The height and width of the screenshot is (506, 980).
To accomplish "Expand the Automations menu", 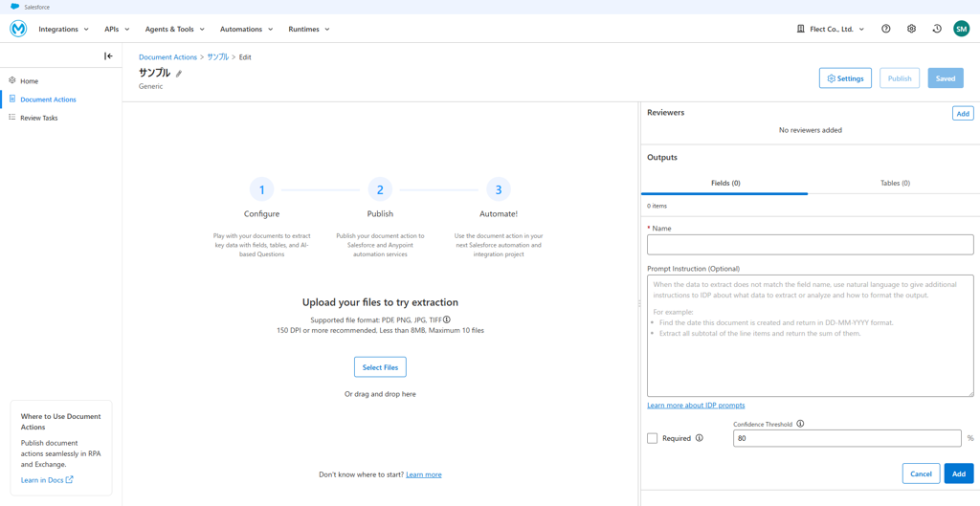I will click(246, 29).
